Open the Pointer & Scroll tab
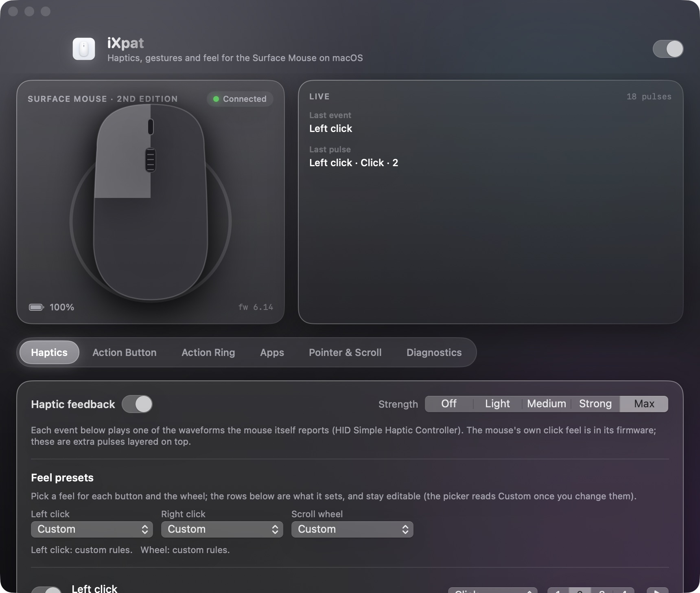700x593 pixels. click(345, 352)
